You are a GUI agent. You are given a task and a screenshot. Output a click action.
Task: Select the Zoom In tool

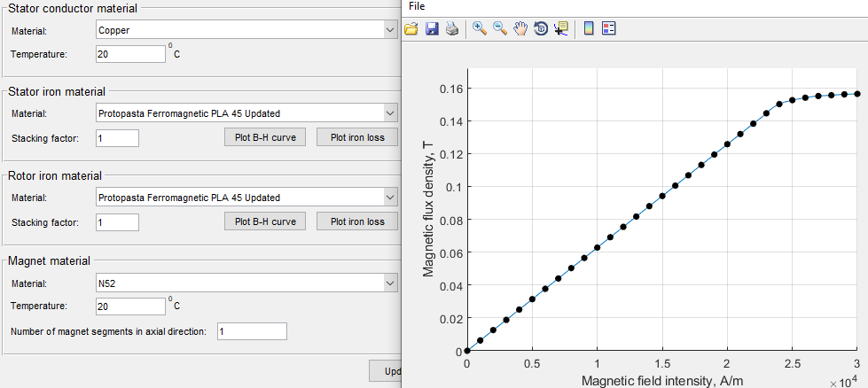(x=480, y=28)
